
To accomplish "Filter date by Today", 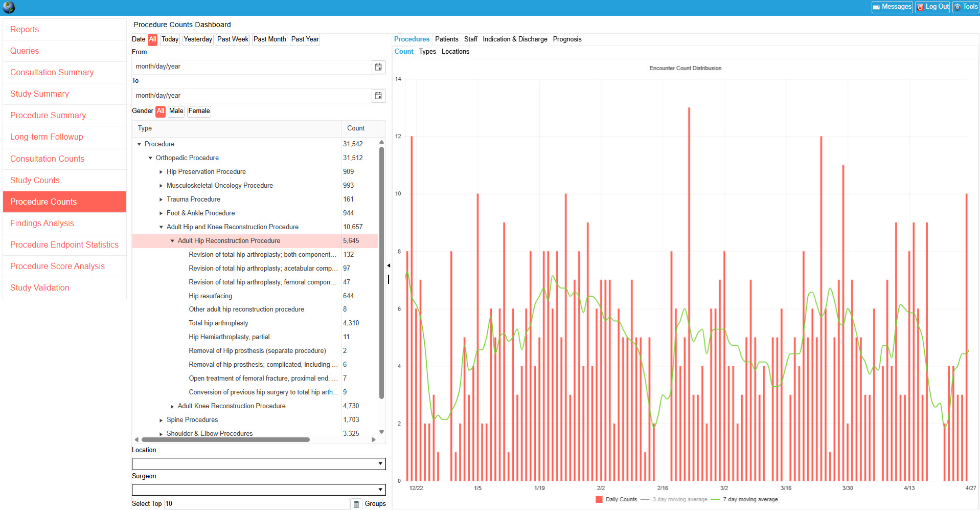I will coord(170,39).
